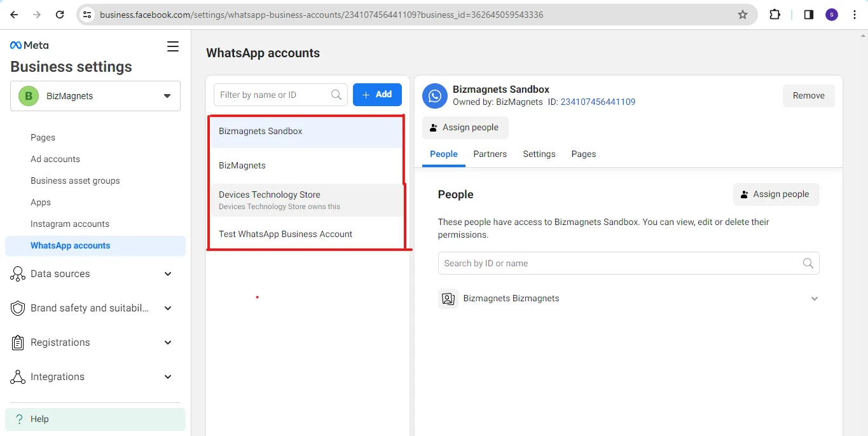Reload the page
Viewport: 868px width, 436px height.
coord(60,15)
